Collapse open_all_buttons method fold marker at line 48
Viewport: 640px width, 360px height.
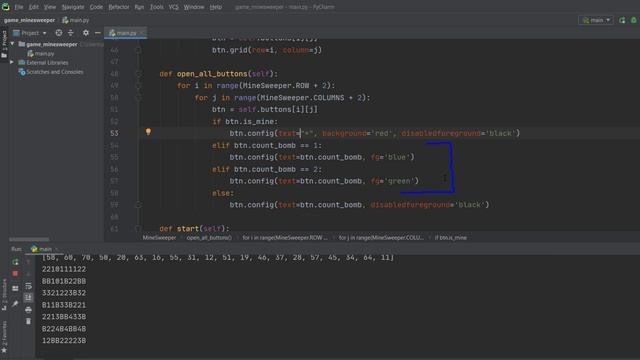(x=138, y=74)
